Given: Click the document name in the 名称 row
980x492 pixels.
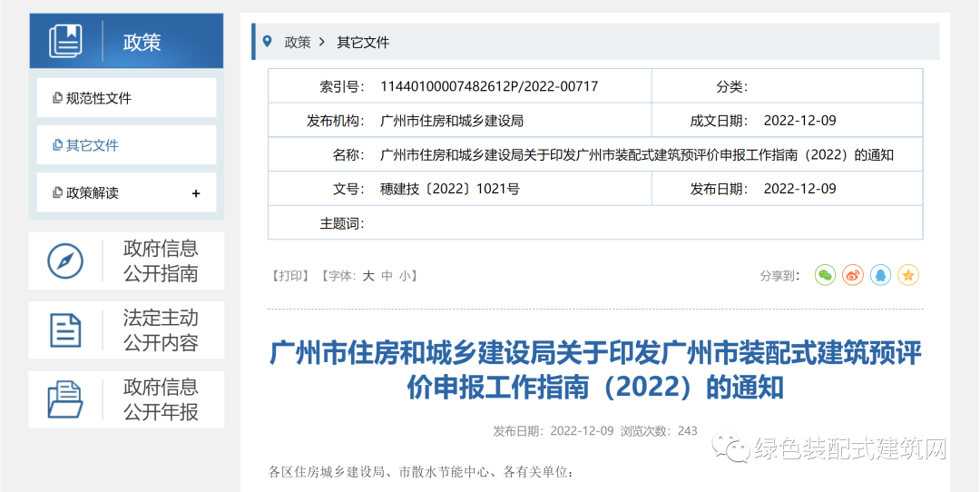Looking at the screenshot, I should coord(637,155).
